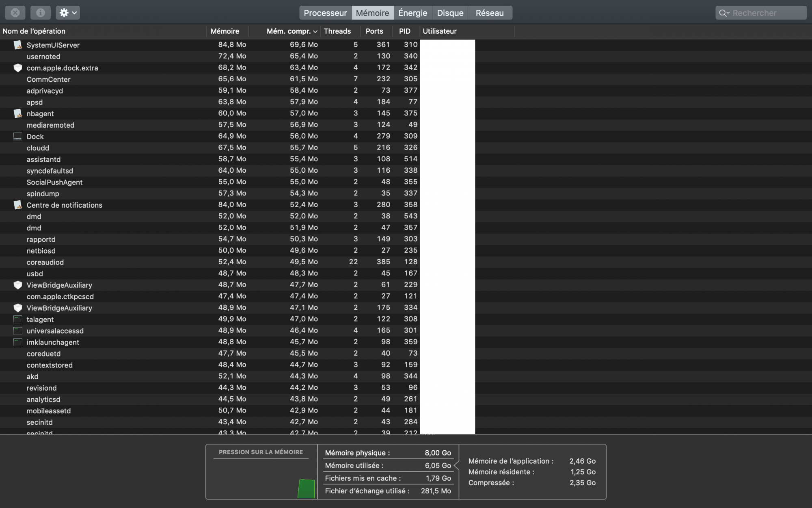Switch to the Processeur tab
The image size is (812, 508).
click(x=326, y=13)
